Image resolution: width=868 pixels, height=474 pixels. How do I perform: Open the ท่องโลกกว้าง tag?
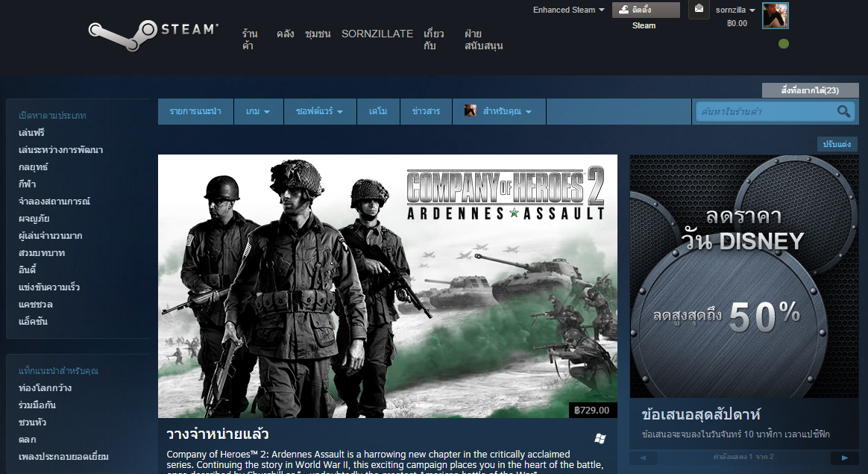click(45, 388)
